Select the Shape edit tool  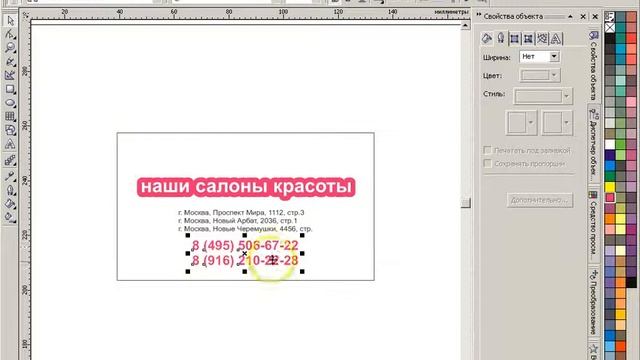click(x=10, y=34)
